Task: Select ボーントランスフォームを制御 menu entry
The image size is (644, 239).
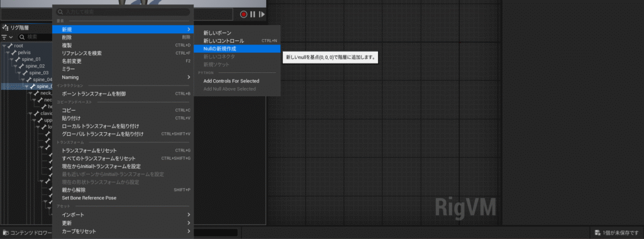Action: pos(123,94)
